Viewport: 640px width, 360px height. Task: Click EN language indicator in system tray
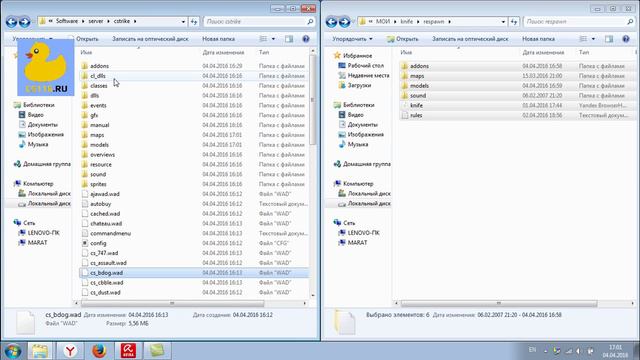point(532,350)
